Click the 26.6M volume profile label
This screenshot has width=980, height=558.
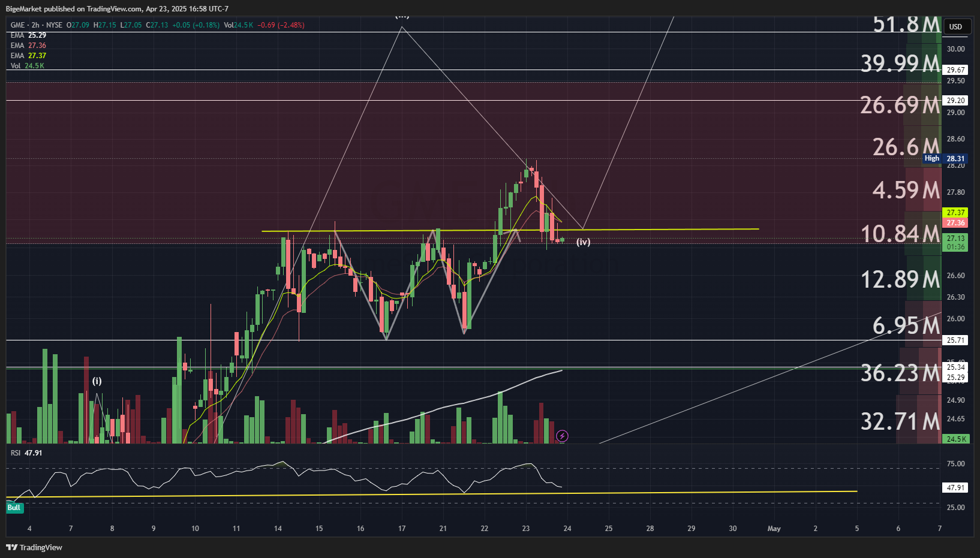pos(906,147)
